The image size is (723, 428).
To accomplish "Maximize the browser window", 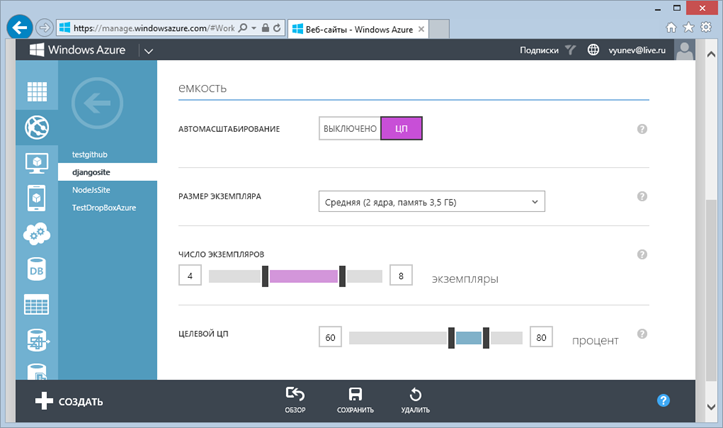I will [677, 8].
